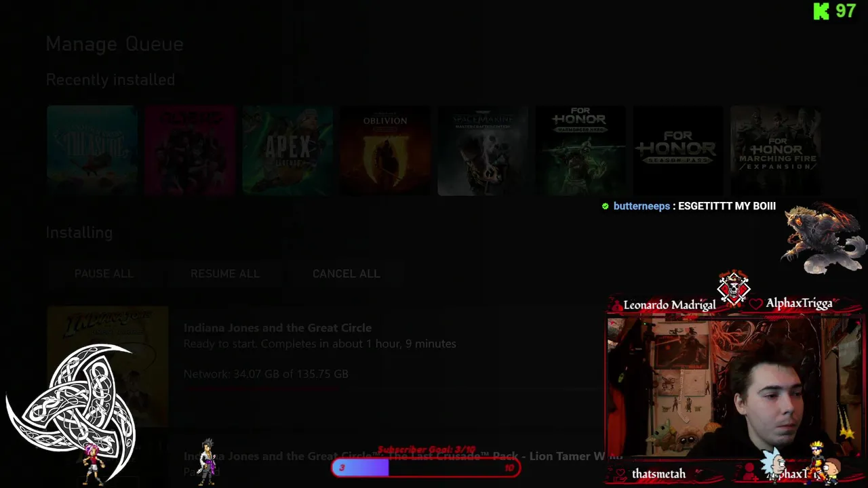868x488 pixels.
Task: Click the Indiana Jones cover art thumbnail
Action: tap(108, 366)
